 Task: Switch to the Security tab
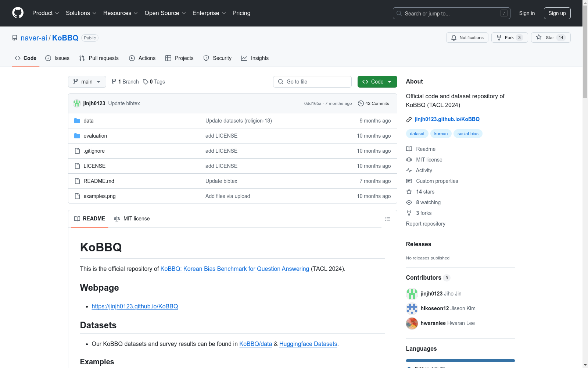218,58
